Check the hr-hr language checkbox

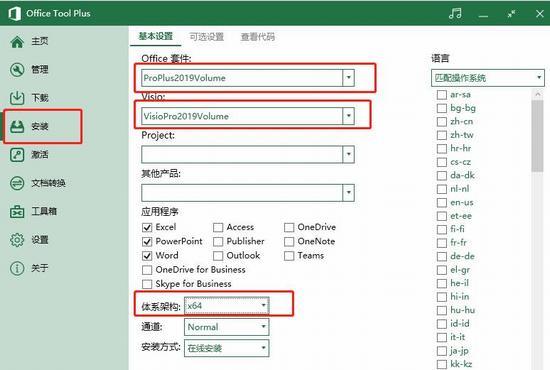point(442,149)
